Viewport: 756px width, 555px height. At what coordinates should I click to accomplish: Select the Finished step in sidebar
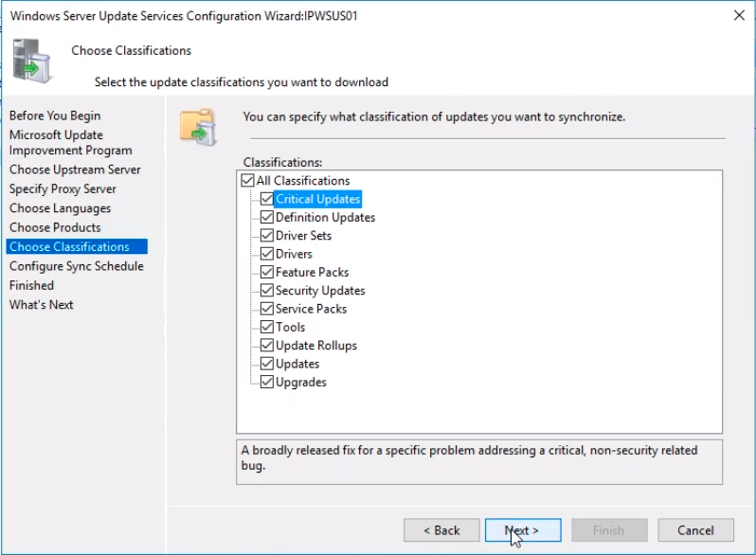[x=31, y=285]
